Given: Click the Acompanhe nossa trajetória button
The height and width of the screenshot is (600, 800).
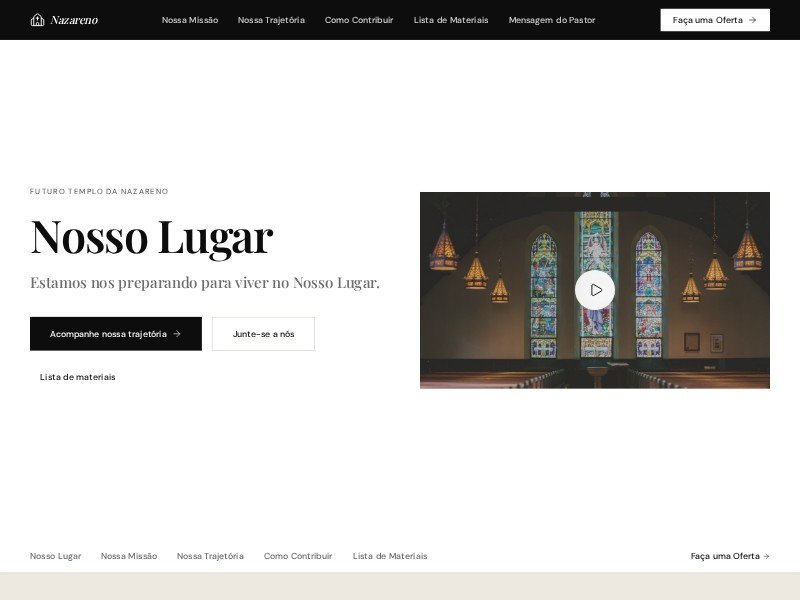Looking at the screenshot, I should [115, 334].
